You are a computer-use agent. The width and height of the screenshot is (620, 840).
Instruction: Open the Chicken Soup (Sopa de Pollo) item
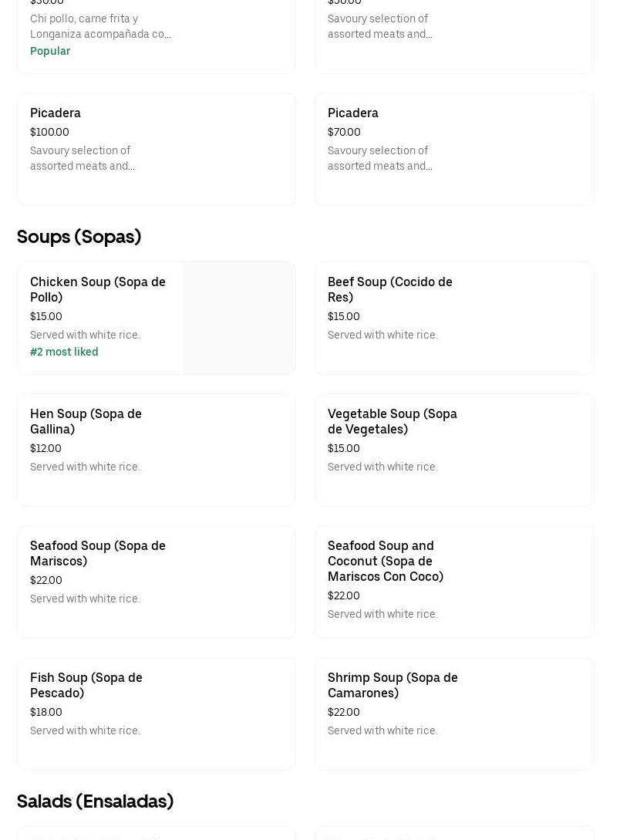coord(98,289)
